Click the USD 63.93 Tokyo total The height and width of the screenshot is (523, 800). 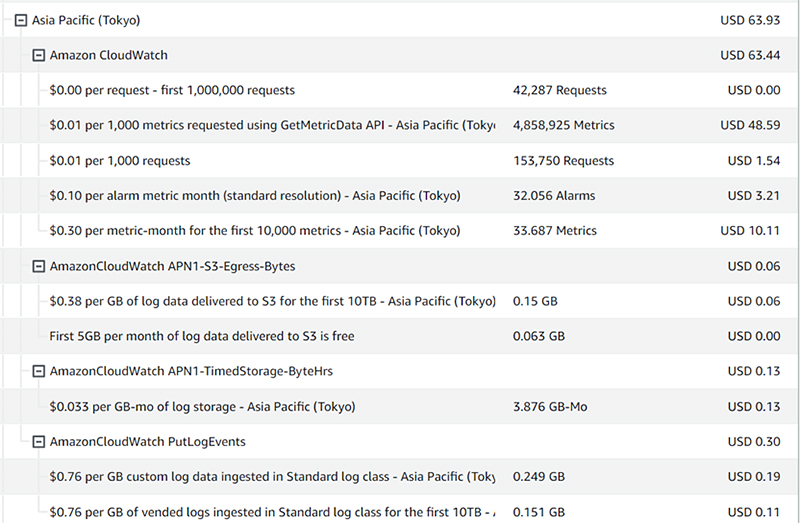(x=750, y=20)
